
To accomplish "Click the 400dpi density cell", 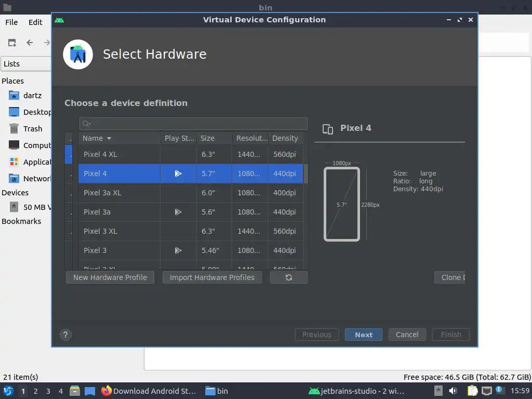I will pos(285,193).
